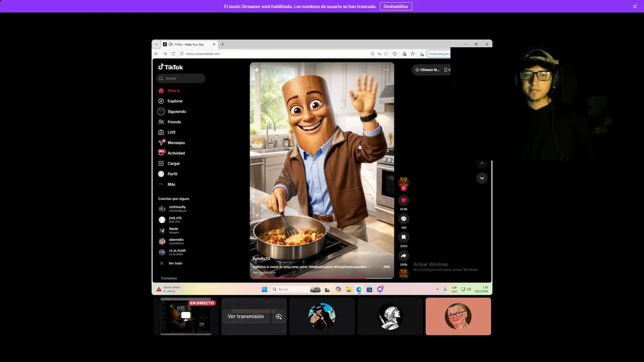Dismiss the Streamer mode banner with the X
Screen dimensions: 644x362
[635, 7]
